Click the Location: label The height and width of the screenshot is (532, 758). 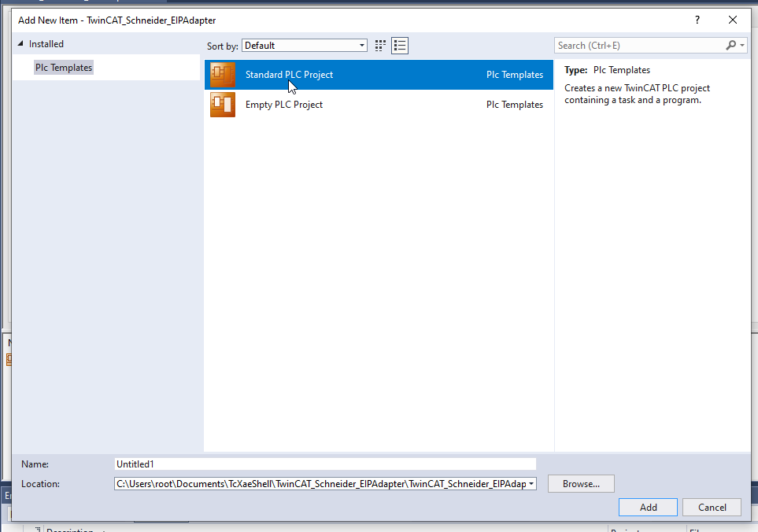click(41, 484)
